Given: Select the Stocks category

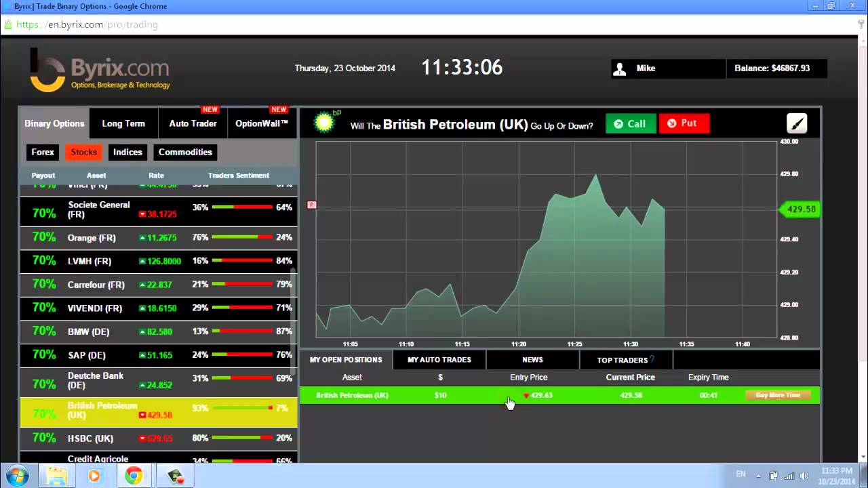Looking at the screenshot, I should tap(84, 152).
